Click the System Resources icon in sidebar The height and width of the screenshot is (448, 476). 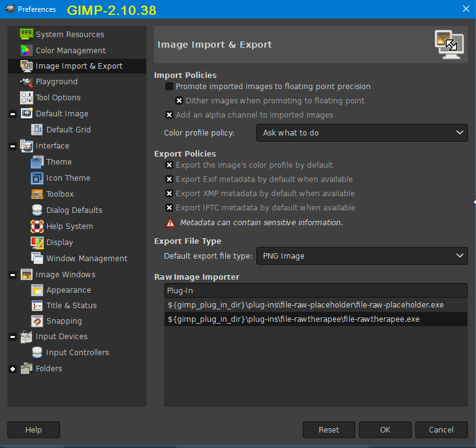pos(26,35)
